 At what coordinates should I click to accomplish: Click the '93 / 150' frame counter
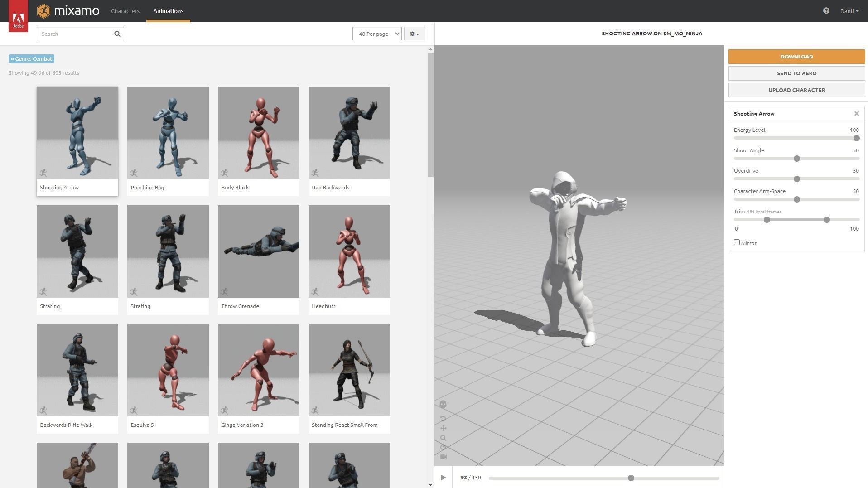tap(471, 478)
